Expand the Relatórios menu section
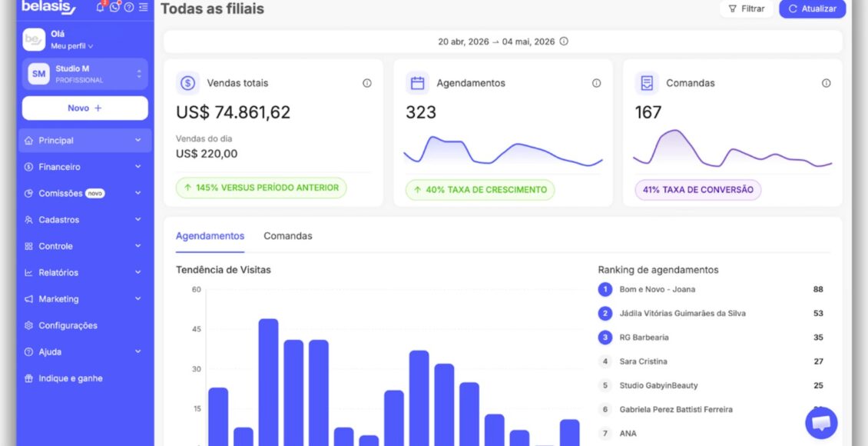This screenshot has width=868, height=446. (85, 272)
